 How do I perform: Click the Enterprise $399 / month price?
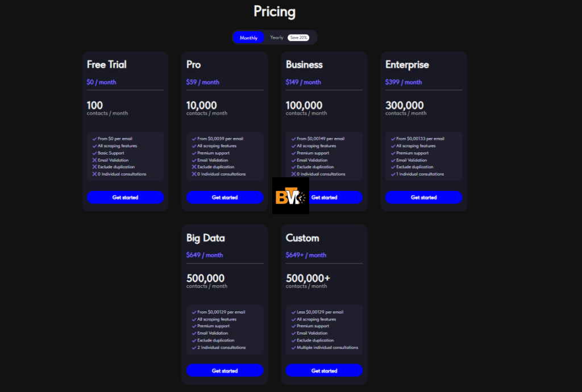404,82
